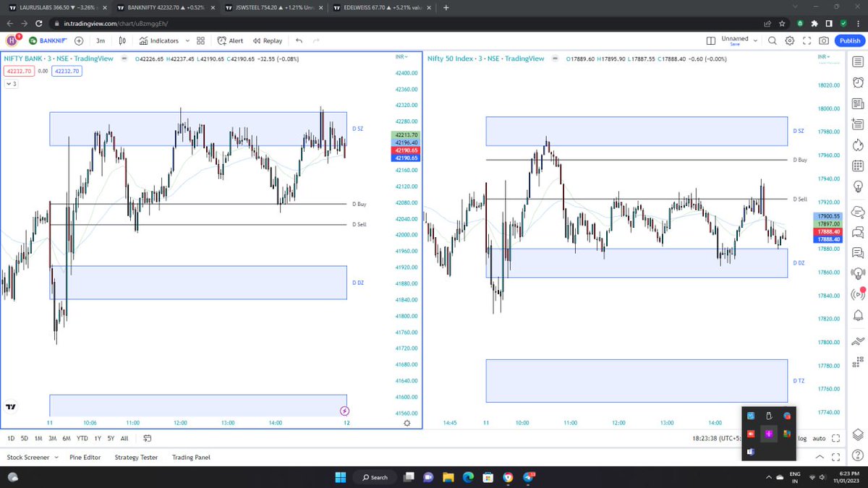Open user profile avatar menu
Image resolution: width=868 pixels, height=488 pixels.
(x=13, y=40)
